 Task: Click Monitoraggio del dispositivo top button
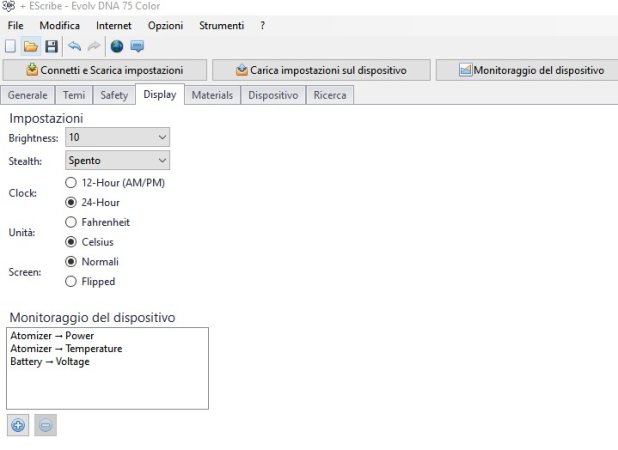527,70
